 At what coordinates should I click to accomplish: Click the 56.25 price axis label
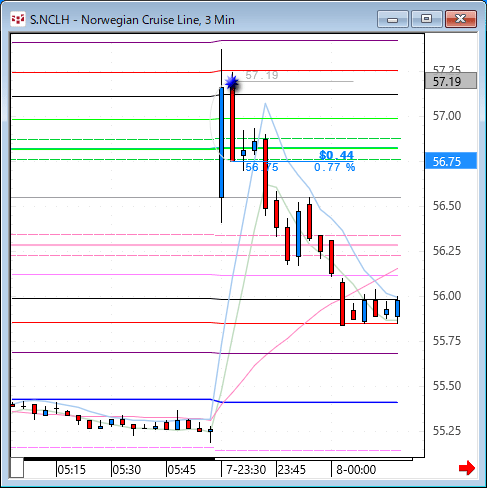(447, 251)
